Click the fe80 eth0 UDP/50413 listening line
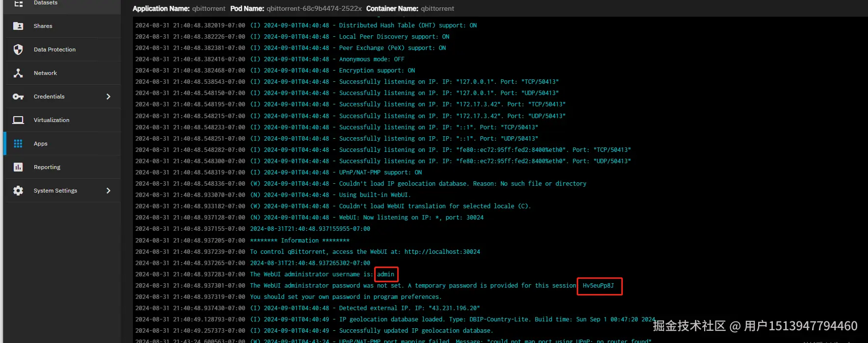868x343 pixels. (x=383, y=161)
